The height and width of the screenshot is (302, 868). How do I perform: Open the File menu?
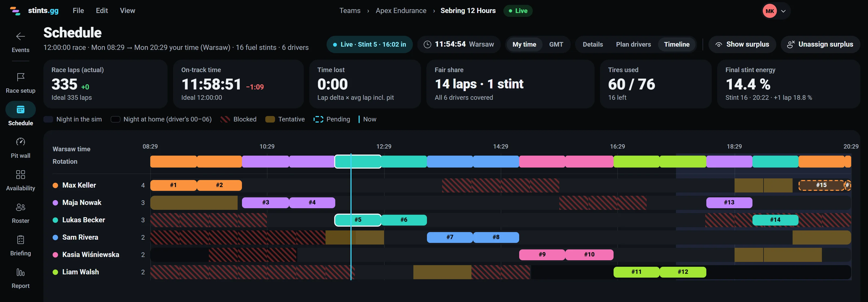(x=78, y=11)
